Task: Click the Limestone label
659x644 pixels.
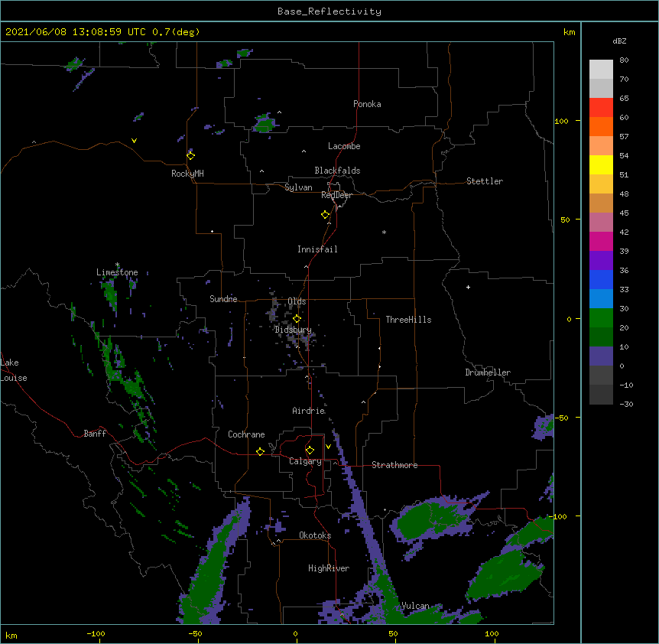Action: tap(117, 272)
